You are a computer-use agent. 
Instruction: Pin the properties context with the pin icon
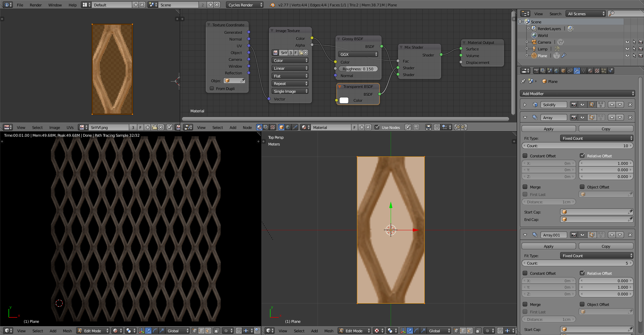click(523, 81)
